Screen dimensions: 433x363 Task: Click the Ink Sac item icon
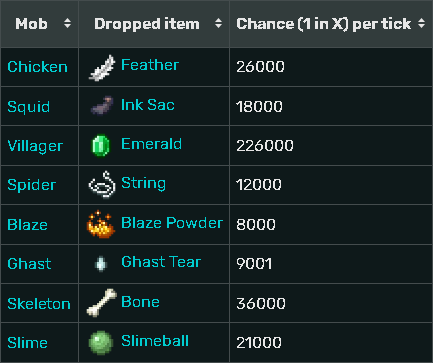tap(102, 106)
